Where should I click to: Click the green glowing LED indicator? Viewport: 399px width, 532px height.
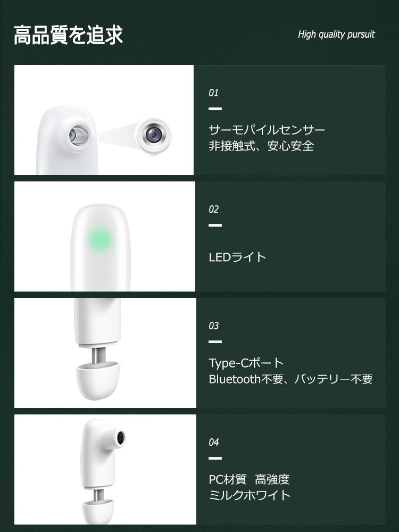point(100,240)
